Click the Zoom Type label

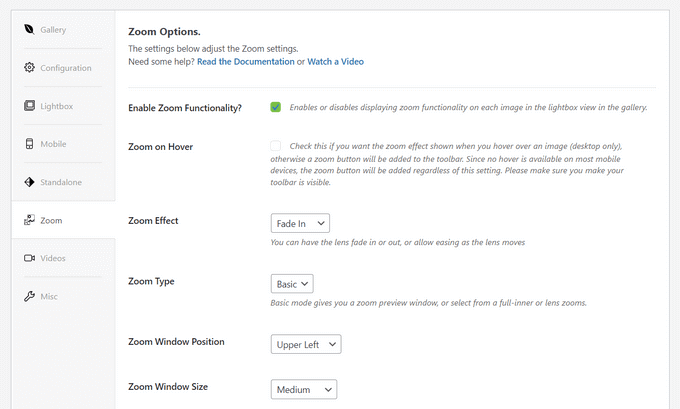151,281
